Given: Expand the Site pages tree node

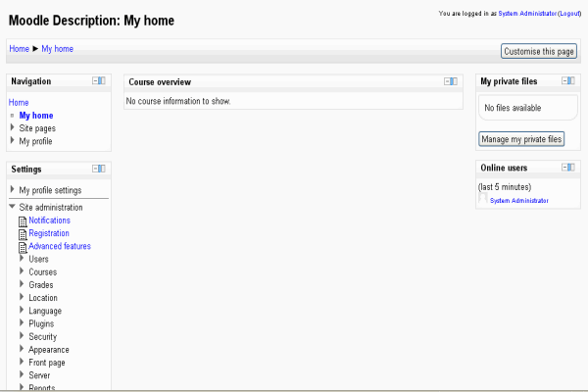Looking at the screenshot, I should click(x=13, y=127).
